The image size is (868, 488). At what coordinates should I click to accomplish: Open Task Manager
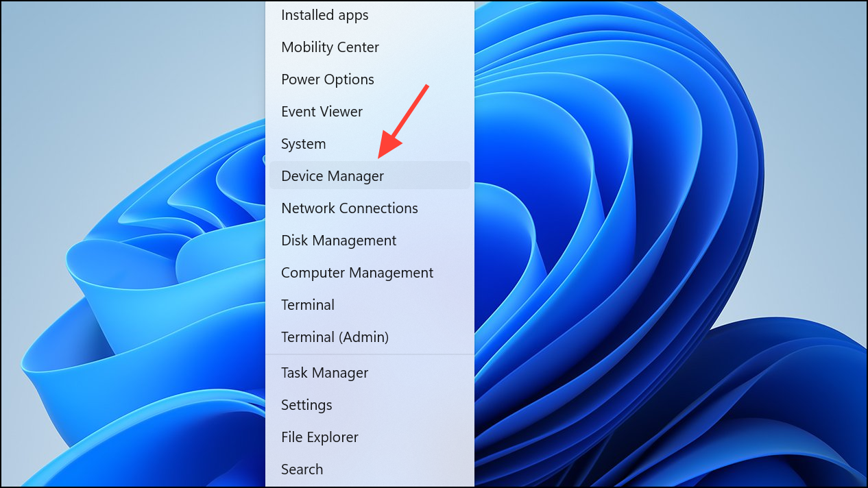pos(370,373)
